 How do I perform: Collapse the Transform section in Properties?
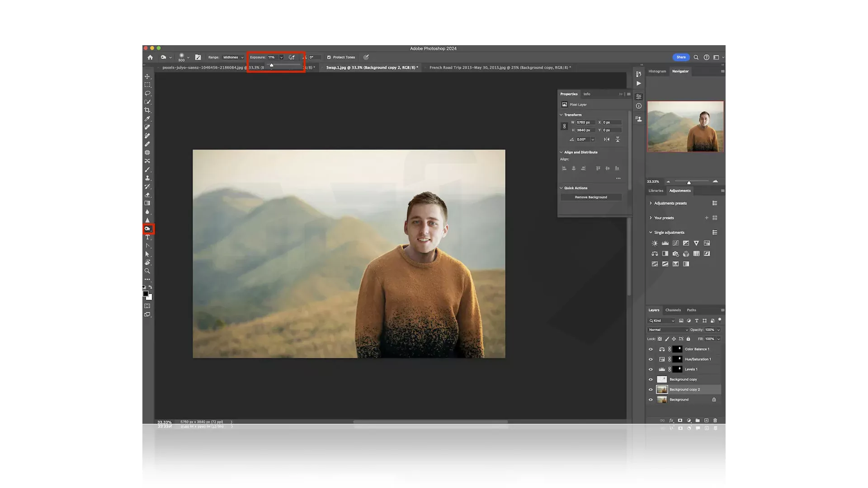coord(561,115)
